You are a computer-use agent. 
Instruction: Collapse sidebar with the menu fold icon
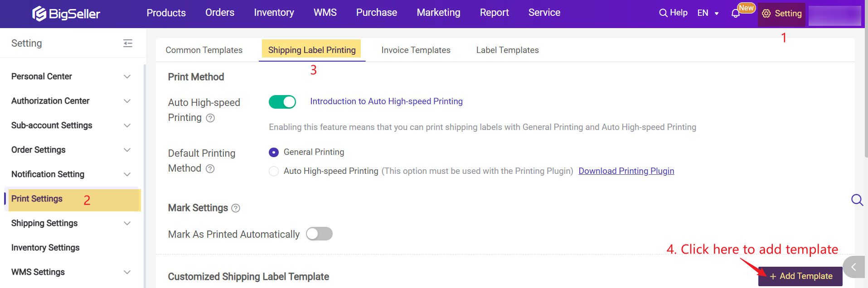(x=128, y=43)
